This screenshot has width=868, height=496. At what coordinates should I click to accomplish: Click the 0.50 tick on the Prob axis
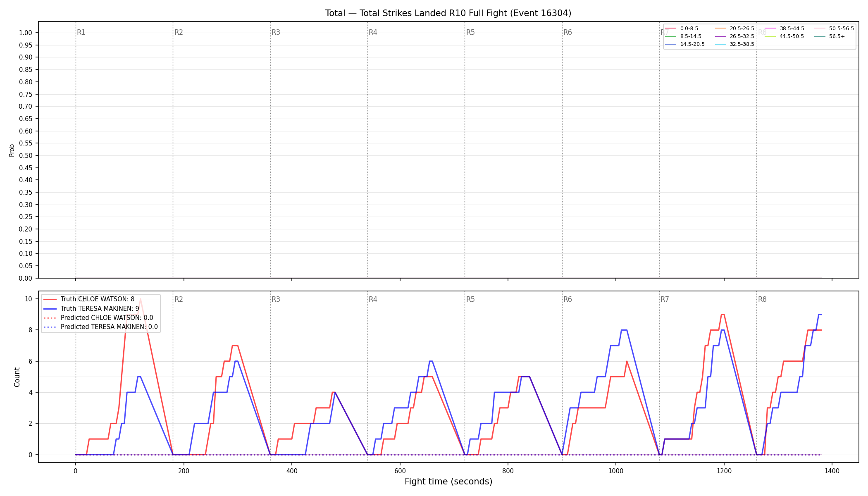tap(25, 155)
